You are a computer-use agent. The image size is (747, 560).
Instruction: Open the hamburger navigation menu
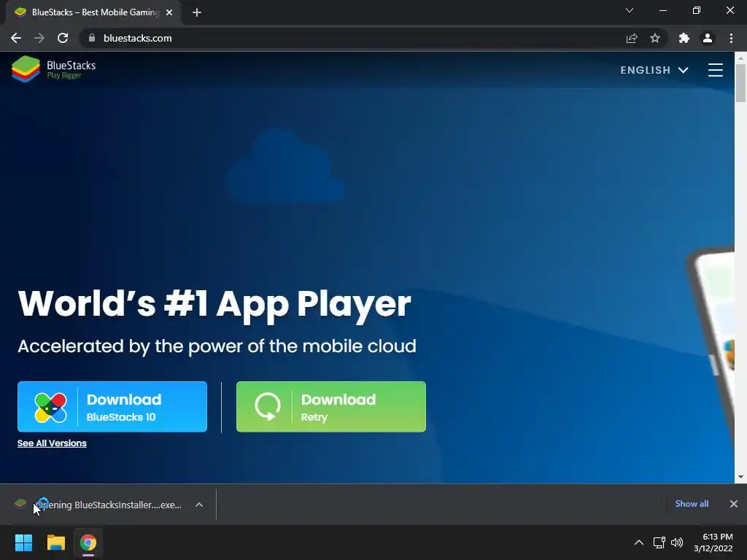click(716, 70)
